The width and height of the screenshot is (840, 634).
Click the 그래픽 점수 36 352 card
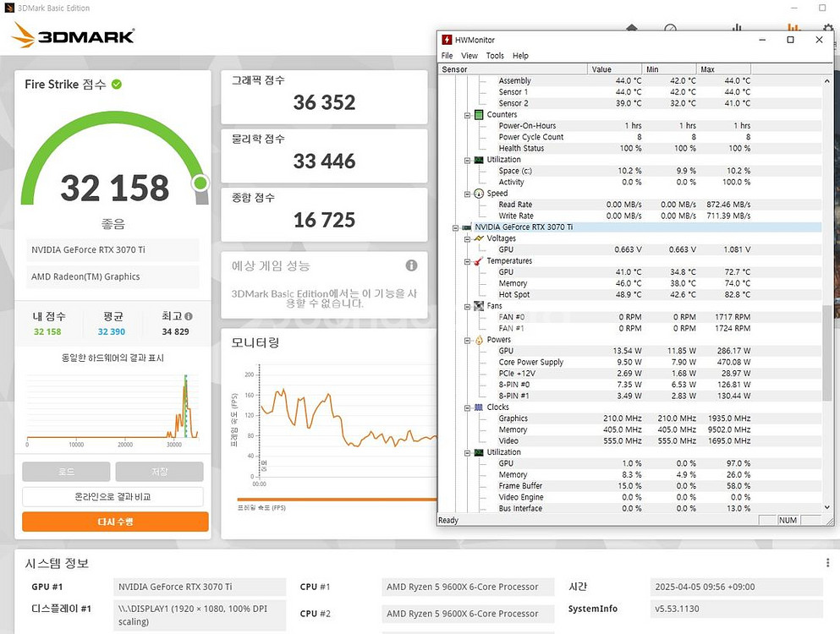pyautogui.click(x=324, y=97)
